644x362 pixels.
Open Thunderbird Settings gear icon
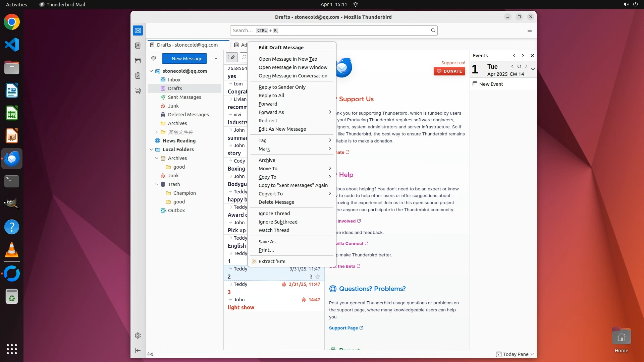138,336
